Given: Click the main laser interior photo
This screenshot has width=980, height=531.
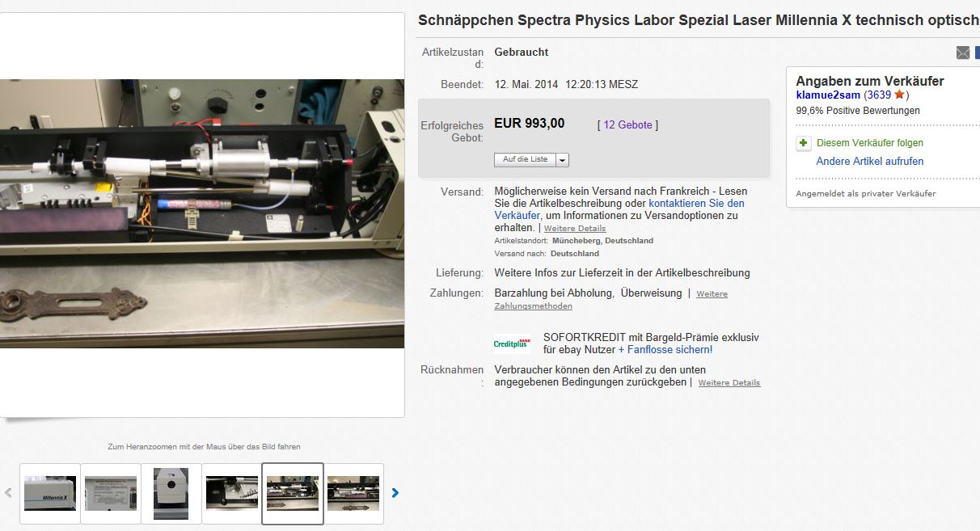Looking at the screenshot, I should pyautogui.click(x=202, y=213).
